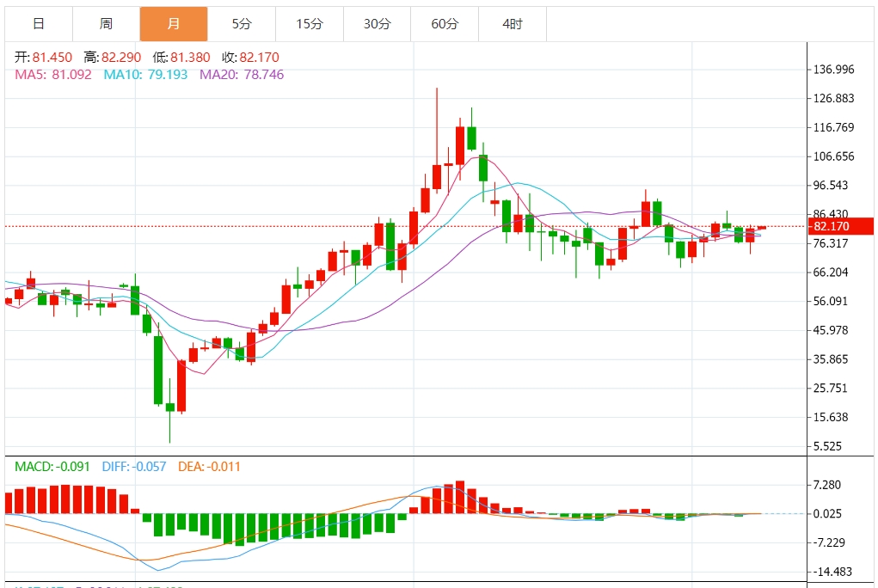Click the 126.883 price axis label
Viewport: 878px width, 588px height.
coord(834,99)
